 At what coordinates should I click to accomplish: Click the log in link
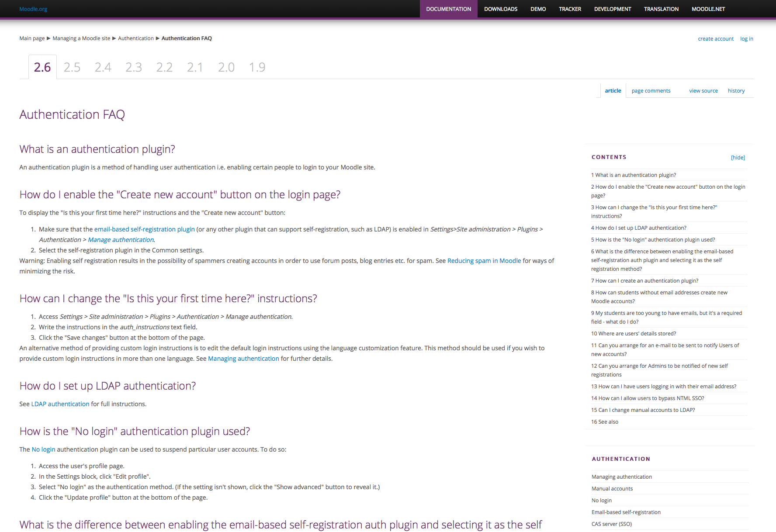(x=746, y=39)
